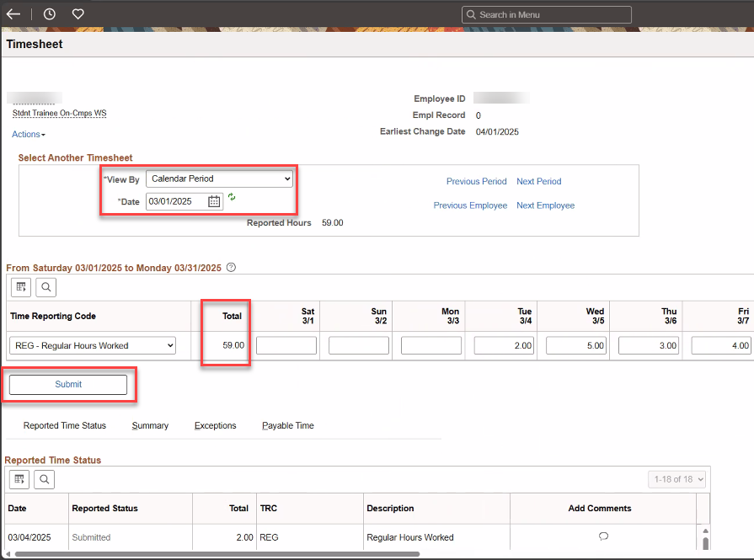Screen dimensions: 754x560
Task: Open favorites using the heart icon
Action: click(77, 13)
